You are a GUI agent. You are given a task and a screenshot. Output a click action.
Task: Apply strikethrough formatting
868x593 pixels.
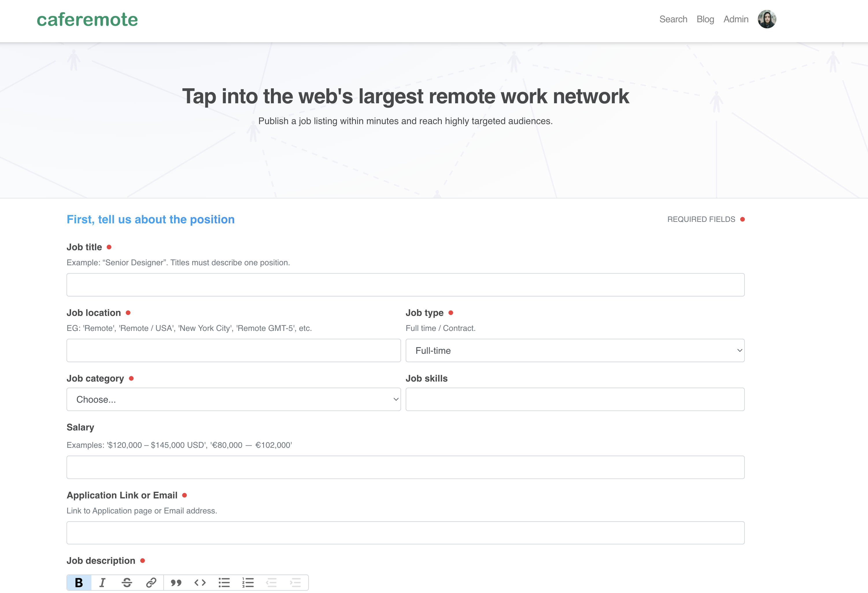pyautogui.click(x=127, y=582)
